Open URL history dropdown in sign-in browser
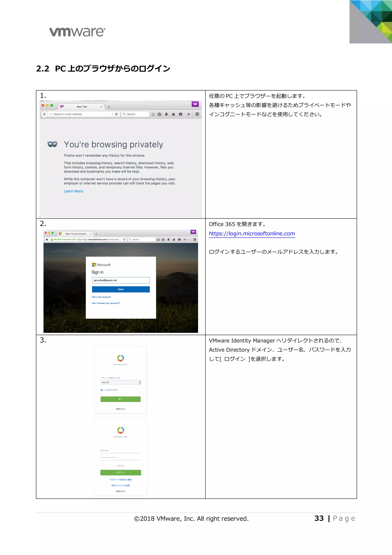The width and height of the screenshot is (392, 555). point(121,240)
